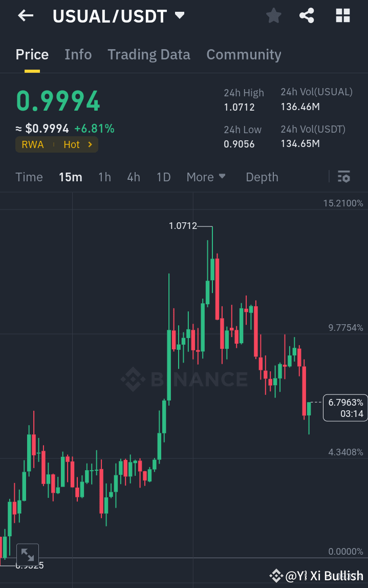Open chart settings icon beside Depth
The height and width of the screenshot is (588, 368).
pyautogui.click(x=344, y=177)
